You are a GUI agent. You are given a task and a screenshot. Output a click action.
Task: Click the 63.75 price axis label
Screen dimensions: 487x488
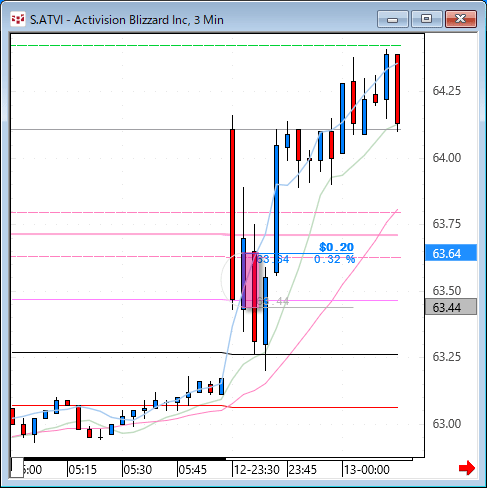click(x=446, y=224)
